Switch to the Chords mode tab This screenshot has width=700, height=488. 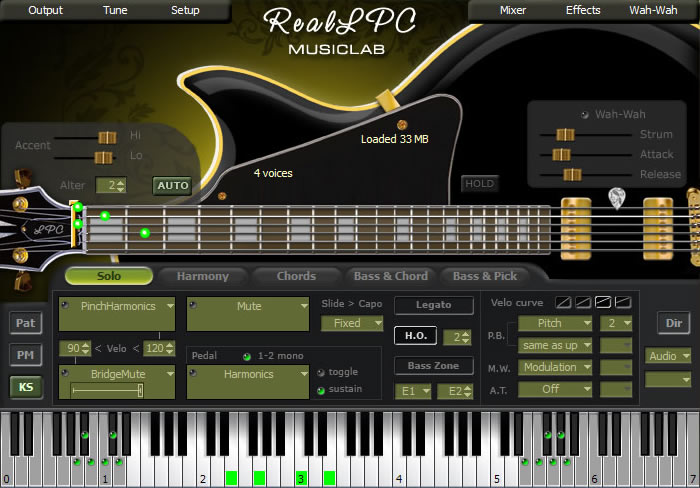[296, 276]
